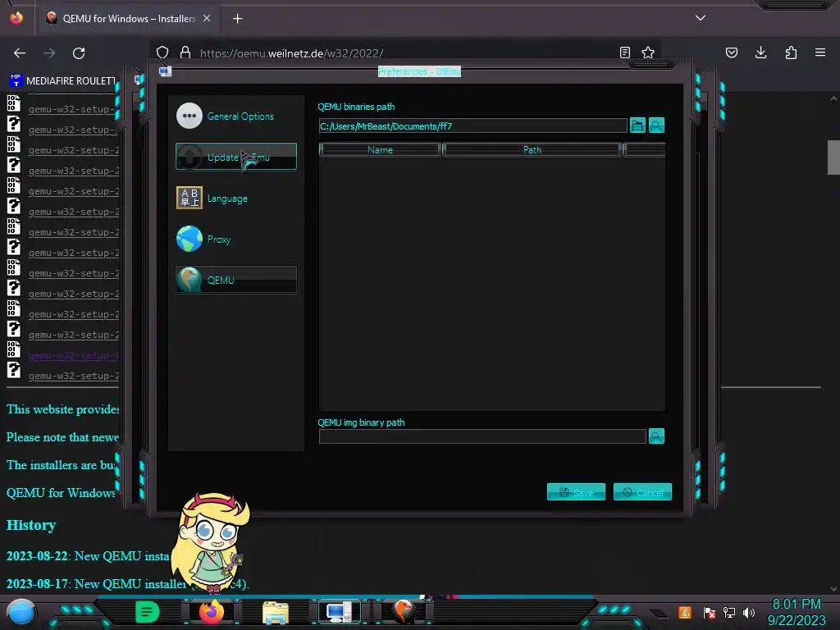Viewport: 840px width, 630px height.
Task: Show site security padlock info
Action: [185, 52]
